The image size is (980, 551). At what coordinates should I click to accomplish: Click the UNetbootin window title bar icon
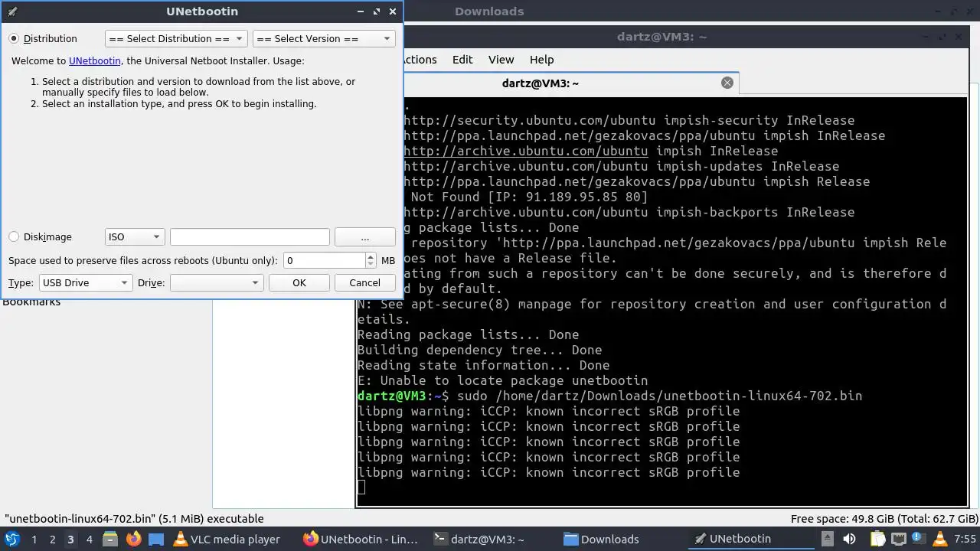(11, 11)
